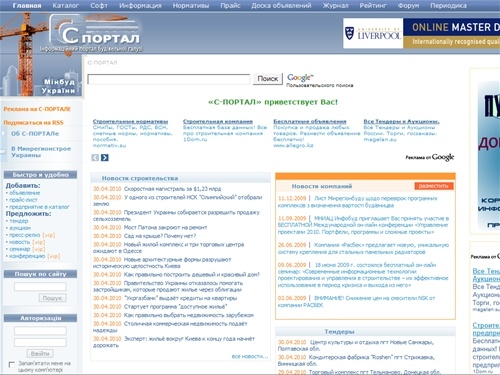Click the Google logo by search

(x=300, y=78)
